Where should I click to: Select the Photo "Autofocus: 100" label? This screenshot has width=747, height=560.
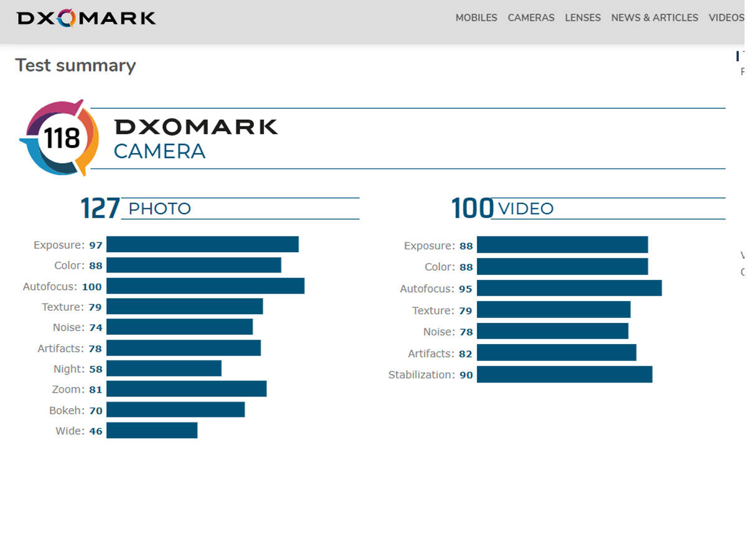point(62,287)
